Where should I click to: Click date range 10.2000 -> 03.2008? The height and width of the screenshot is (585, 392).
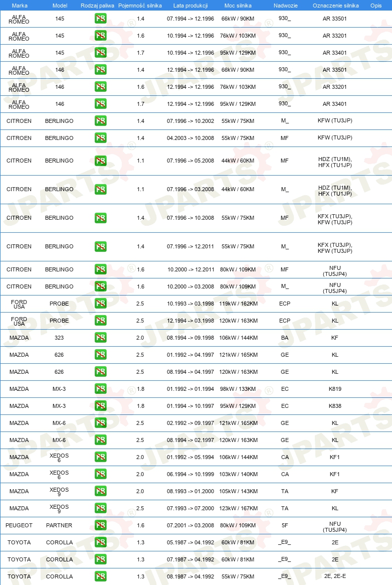tap(190, 286)
